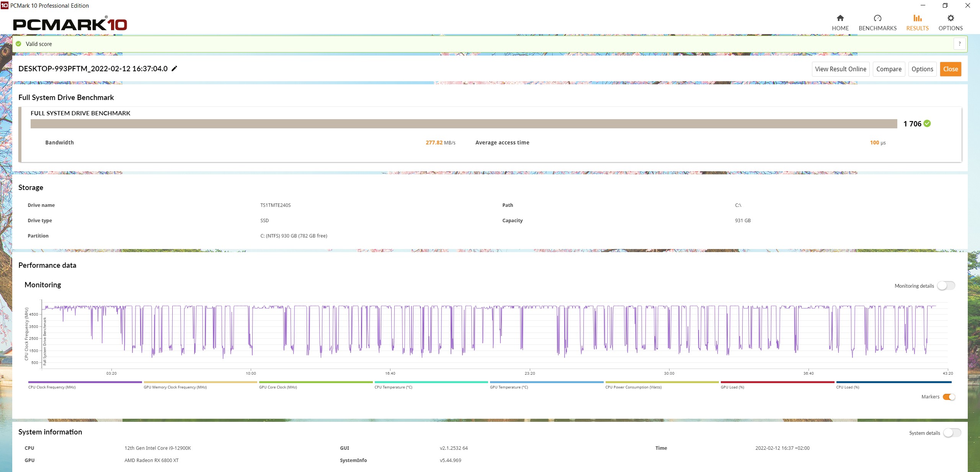Select CPU Clock Frequency legend swatch
This screenshot has width=980, height=472.
pyautogui.click(x=85, y=382)
